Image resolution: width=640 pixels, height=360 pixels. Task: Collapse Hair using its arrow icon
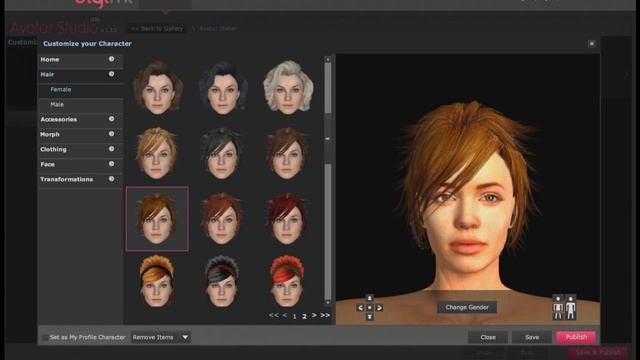coord(111,74)
